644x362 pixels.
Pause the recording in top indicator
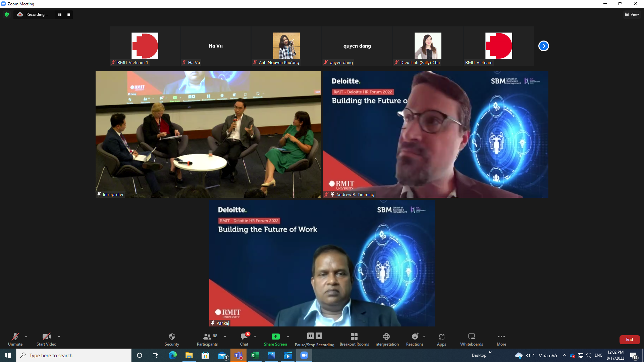coord(60,15)
